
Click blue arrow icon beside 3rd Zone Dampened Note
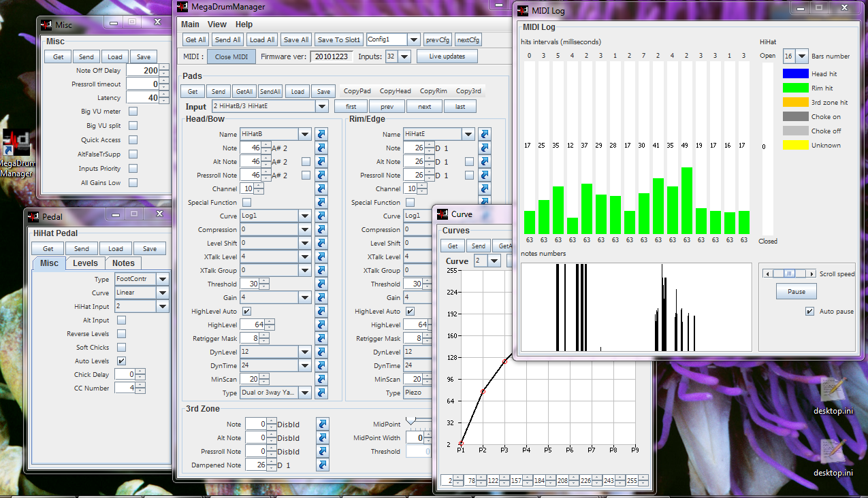(323, 465)
